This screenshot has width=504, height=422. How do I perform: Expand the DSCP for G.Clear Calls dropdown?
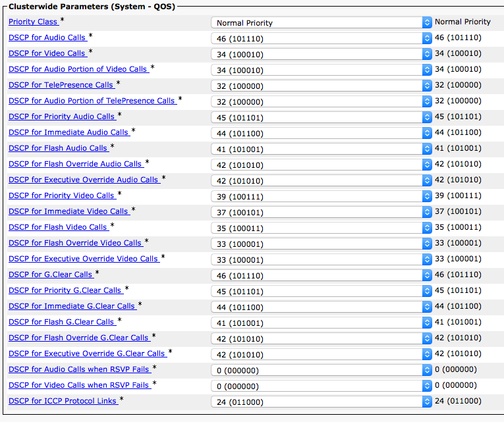322,275
